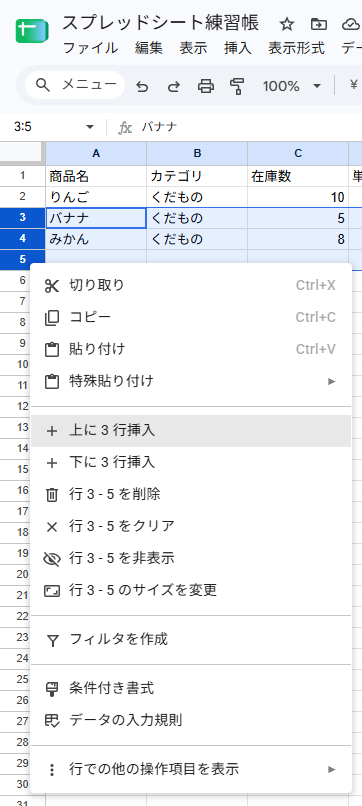362x806 pixels.
Task: Choose 貼り付け from the context menu
Action: tap(191, 350)
